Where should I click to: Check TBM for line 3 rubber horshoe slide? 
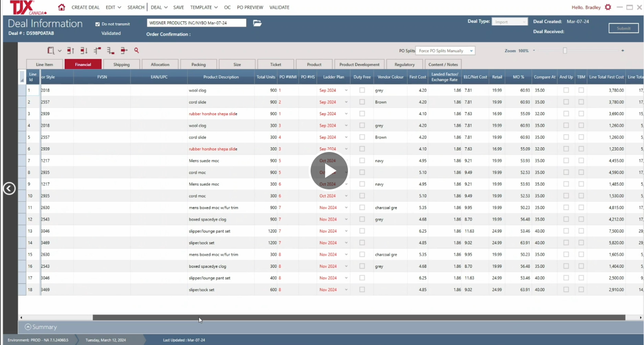coord(581,114)
